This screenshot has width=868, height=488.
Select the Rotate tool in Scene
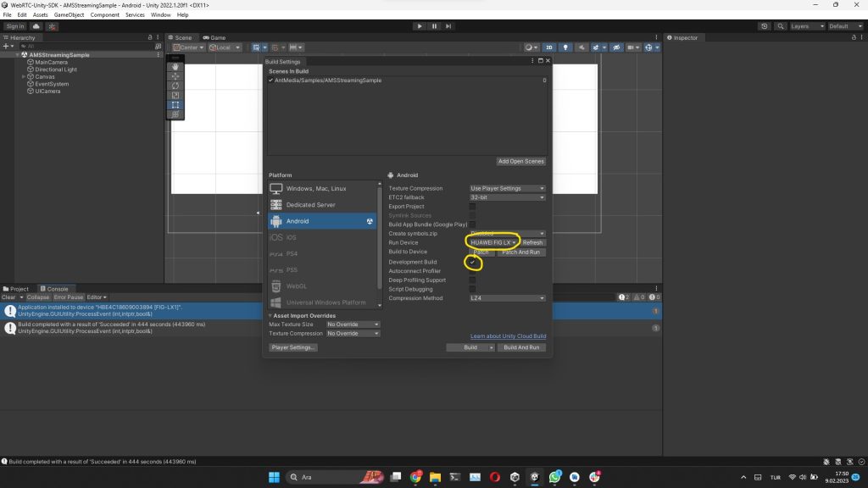coord(175,86)
